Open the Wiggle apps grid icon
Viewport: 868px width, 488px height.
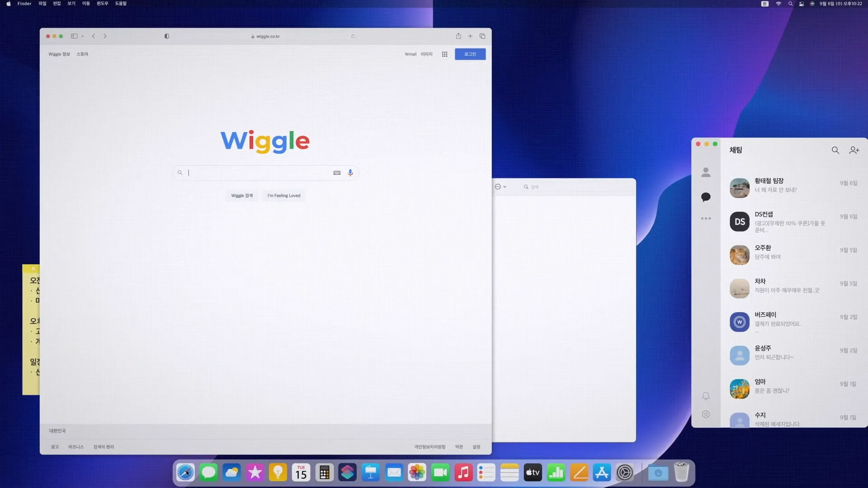[x=445, y=54]
